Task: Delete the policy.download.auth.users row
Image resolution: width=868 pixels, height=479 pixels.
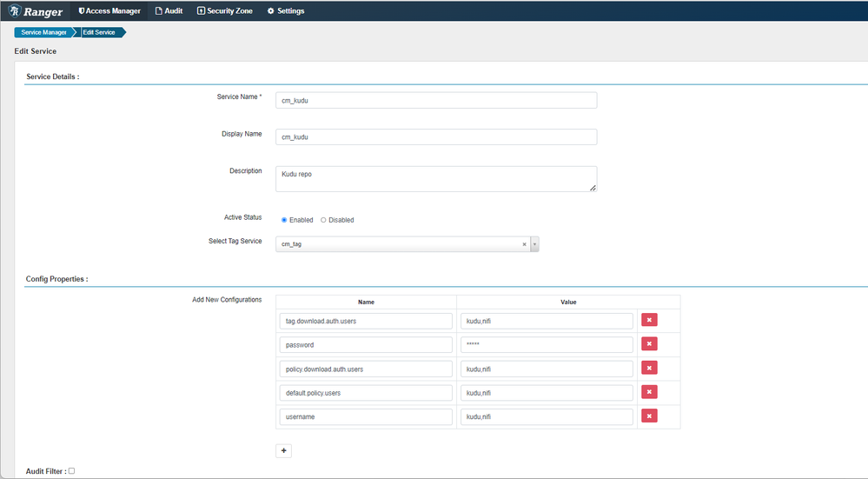Action: (649, 369)
